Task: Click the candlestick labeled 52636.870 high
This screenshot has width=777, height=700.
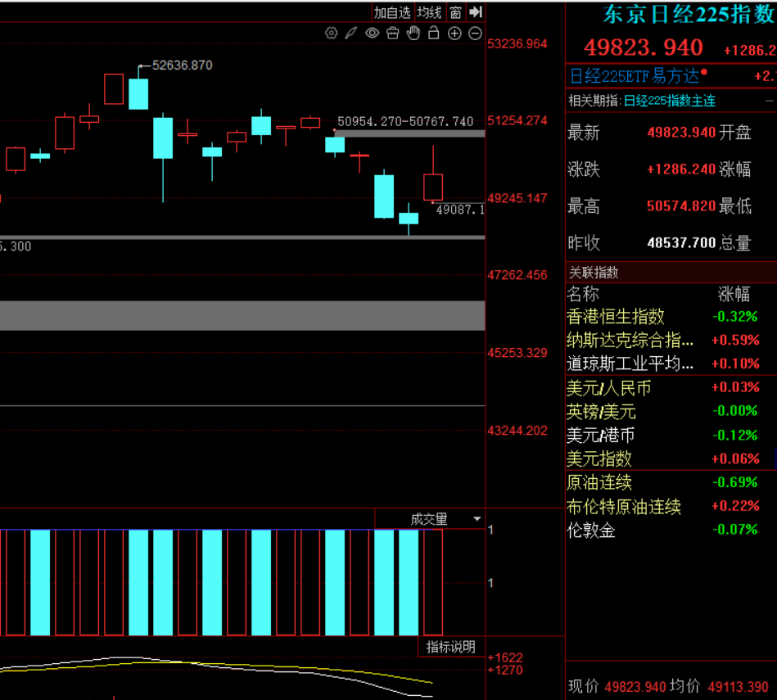Action: coord(138,93)
